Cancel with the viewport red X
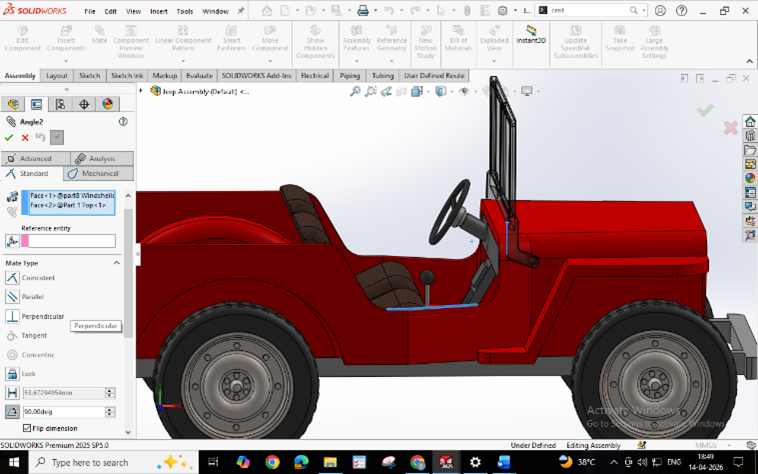758x474 pixels. (x=730, y=128)
